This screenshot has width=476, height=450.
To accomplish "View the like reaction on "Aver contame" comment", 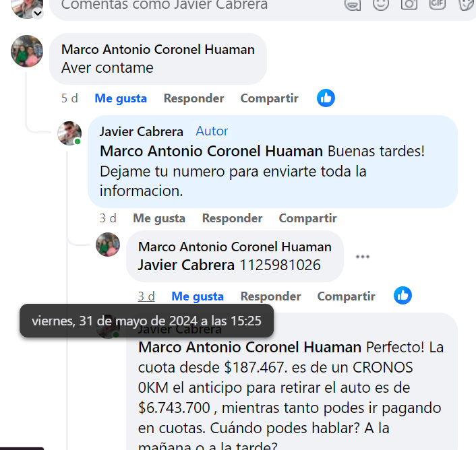I will (x=326, y=98).
